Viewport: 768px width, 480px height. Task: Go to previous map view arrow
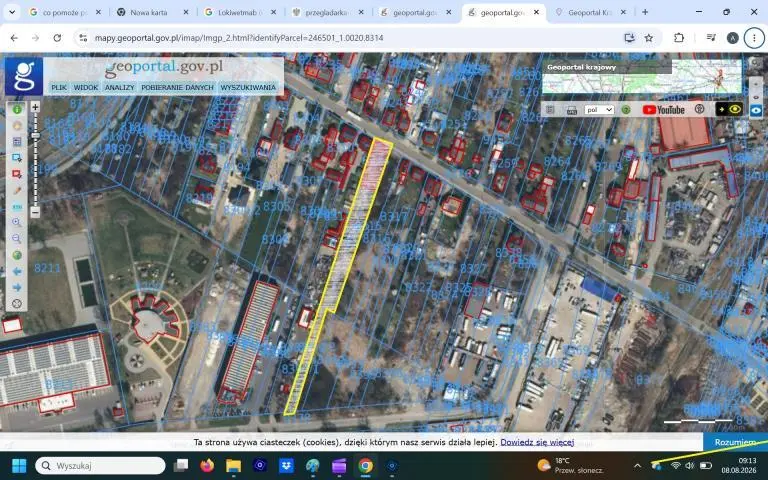coord(17,271)
